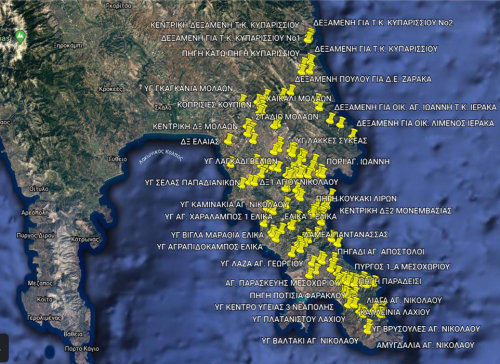Click the Γύθειο town label
Viewport: 500px width, 364px height.
(x=118, y=159)
